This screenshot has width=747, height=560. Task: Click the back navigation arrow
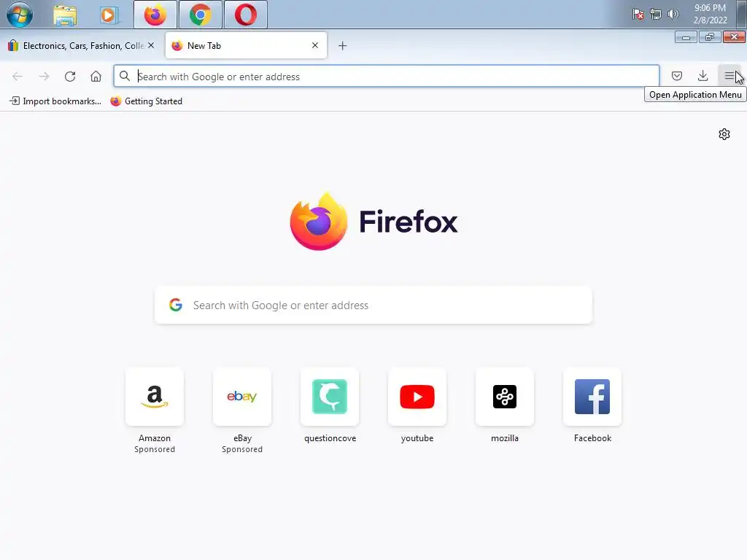tap(18, 76)
